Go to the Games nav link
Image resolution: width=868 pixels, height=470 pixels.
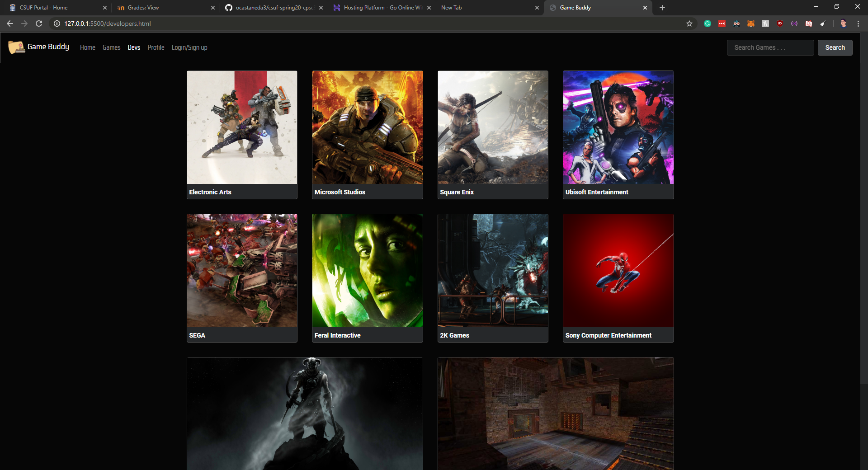pos(111,47)
